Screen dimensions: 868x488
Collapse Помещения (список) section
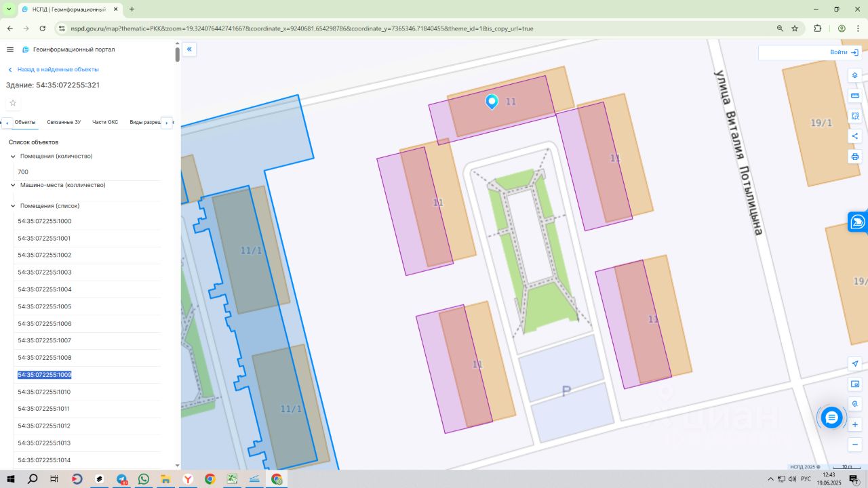[x=13, y=206]
